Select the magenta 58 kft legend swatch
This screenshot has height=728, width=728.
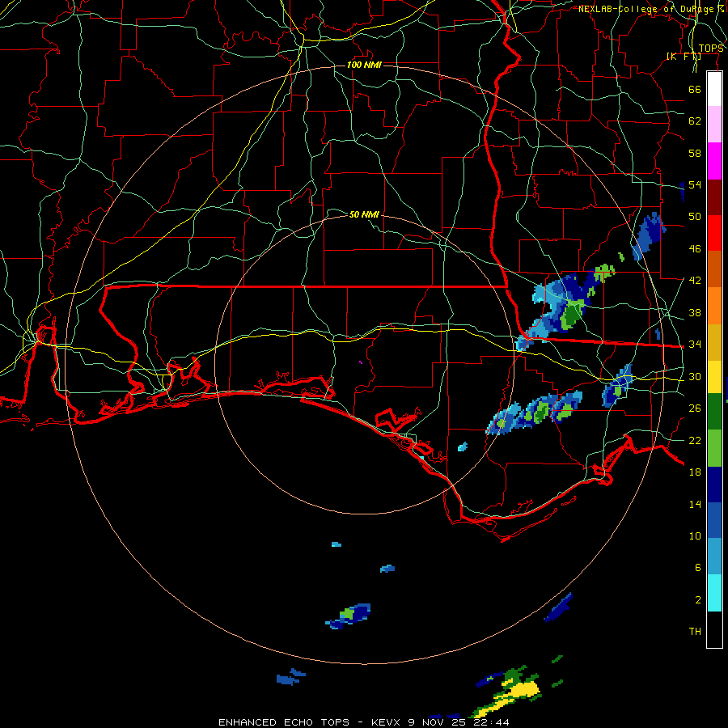pos(714,161)
